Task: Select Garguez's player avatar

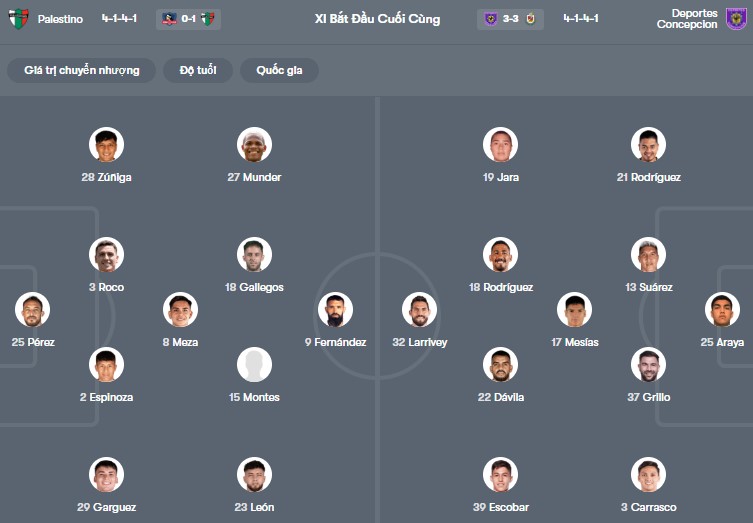Action: [106, 475]
